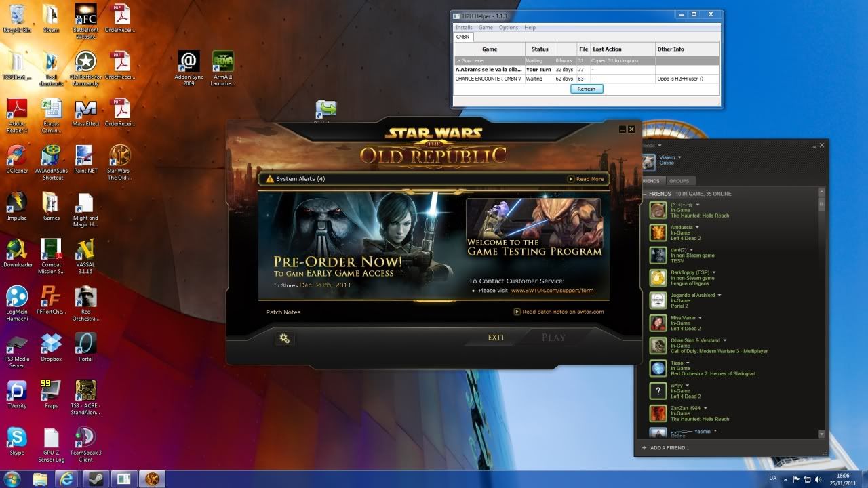Visit www.SWTOR.com/support/form link
Viewport: 868px width, 488px height.
tap(552, 290)
